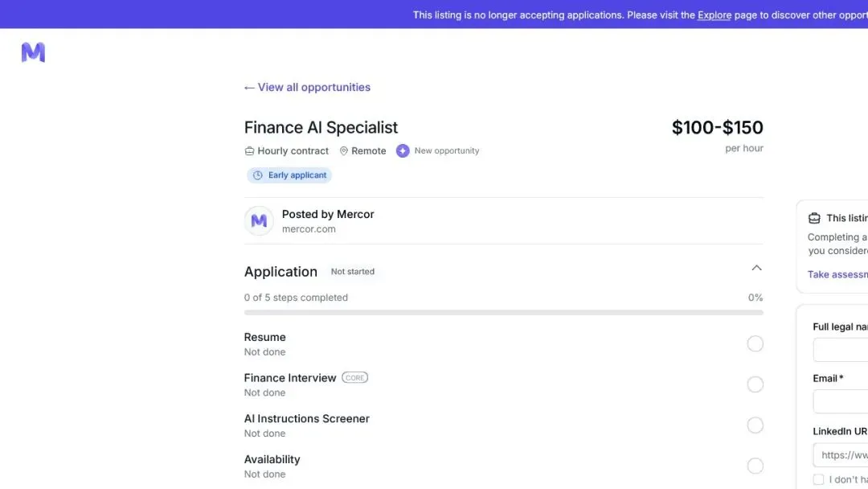Open the Explore page link in the banner
Screen dimensions: 868x489
(x=714, y=15)
